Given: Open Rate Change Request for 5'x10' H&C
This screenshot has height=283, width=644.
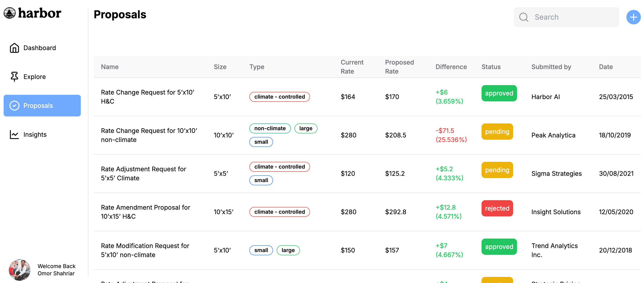Looking at the screenshot, I should pos(147,97).
